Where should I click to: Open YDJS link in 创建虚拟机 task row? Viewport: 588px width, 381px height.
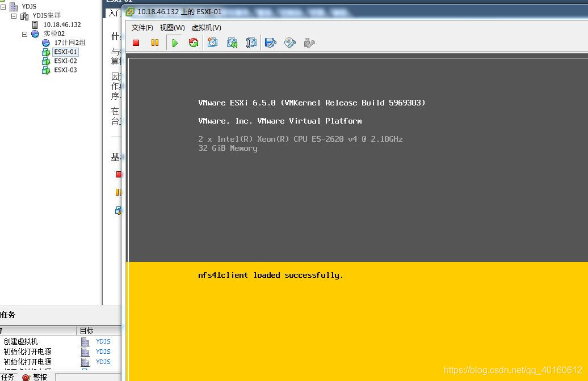103,342
